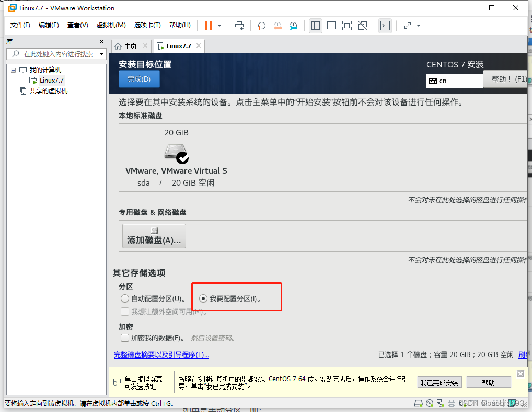Click the VMware Workstation title bar icon

[x=12, y=7]
